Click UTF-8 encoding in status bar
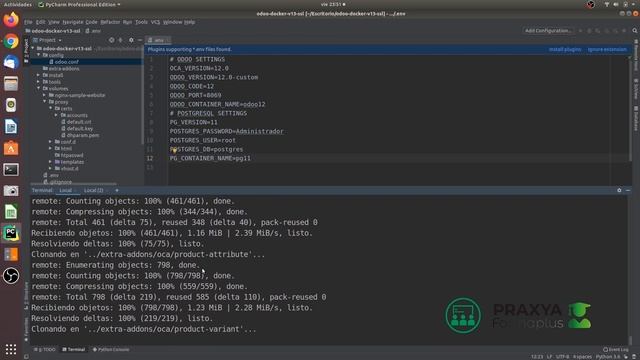 point(562,357)
